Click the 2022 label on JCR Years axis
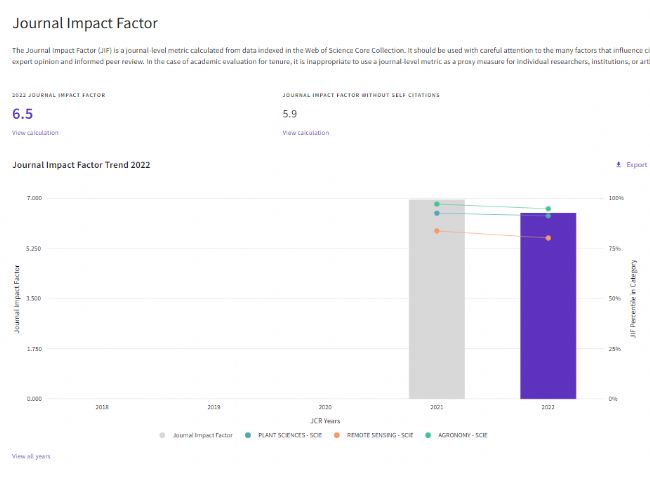 (x=548, y=408)
